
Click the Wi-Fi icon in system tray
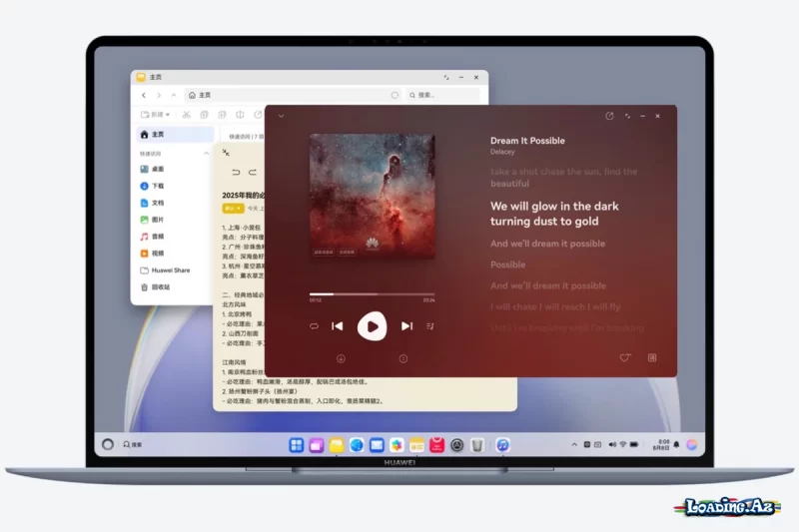tap(622, 444)
